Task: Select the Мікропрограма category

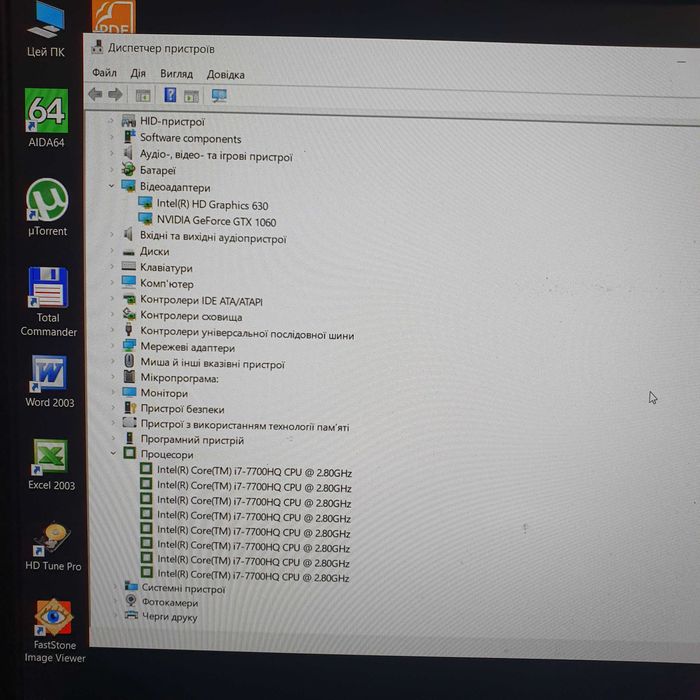Action: point(179,378)
